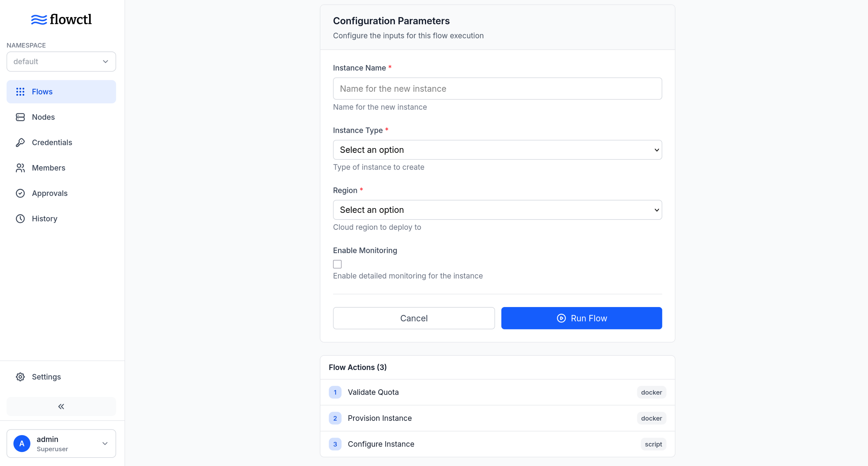Click the Credentials key icon

click(x=20, y=142)
